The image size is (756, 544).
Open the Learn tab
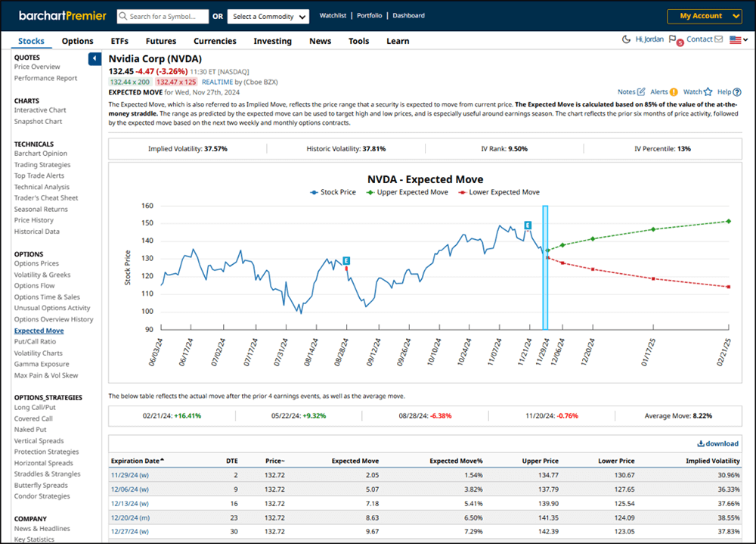pos(398,41)
